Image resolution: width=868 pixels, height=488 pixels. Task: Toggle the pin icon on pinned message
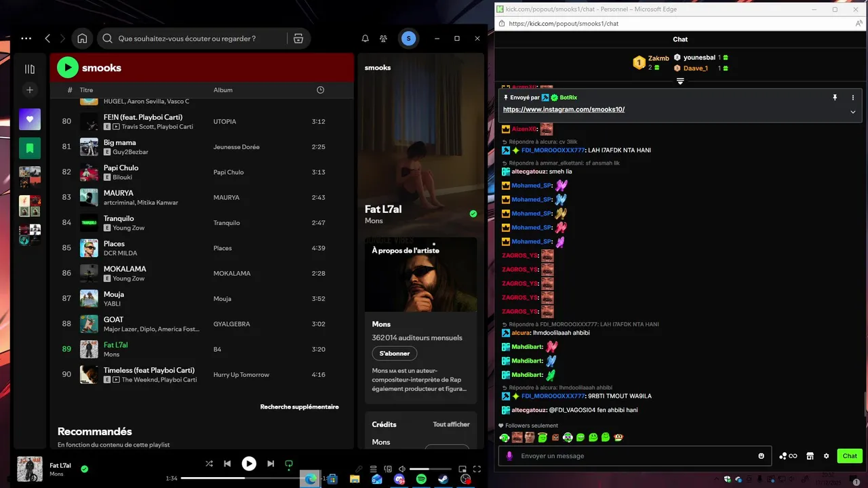click(x=835, y=98)
